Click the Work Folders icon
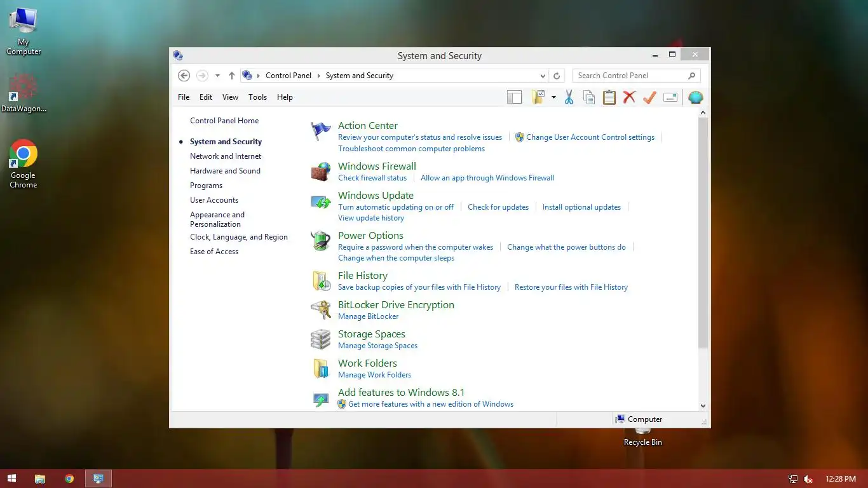The width and height of the screenshot is (868, 488). click(321, 369)
